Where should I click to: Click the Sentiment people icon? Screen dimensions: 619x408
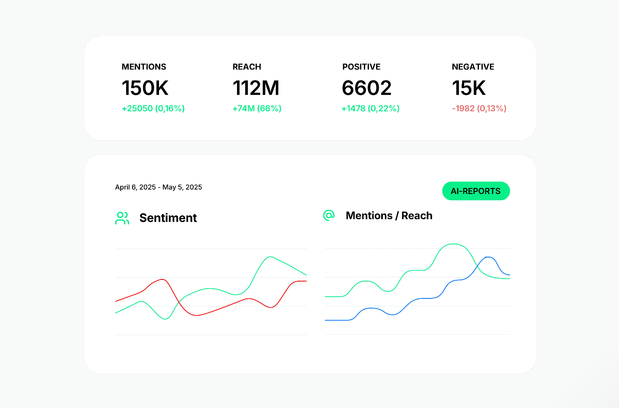point(122,218)
